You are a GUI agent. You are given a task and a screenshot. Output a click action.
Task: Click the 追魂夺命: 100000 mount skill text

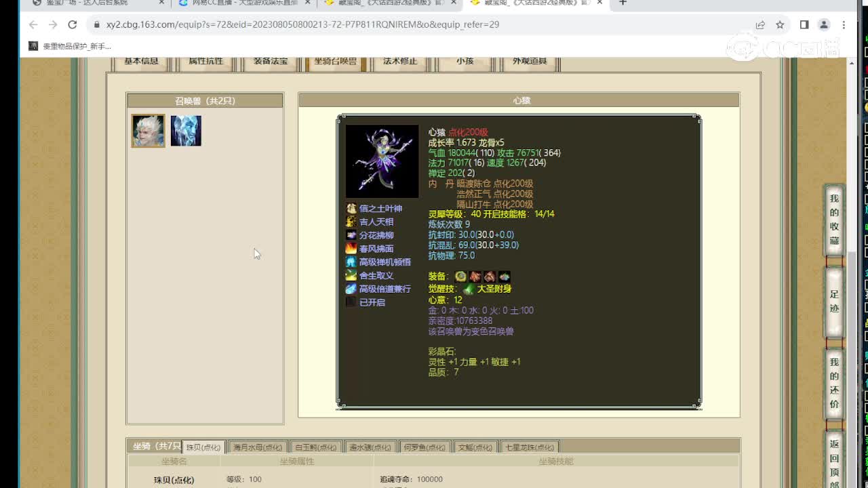[x=411, y=479]
